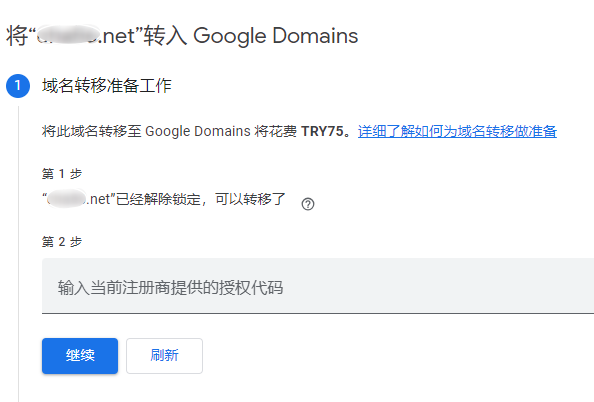This screenshot has width=594, height=402.
Task: Select the 域名转移准备工作 step heading
Action: (x=107, y=86)
